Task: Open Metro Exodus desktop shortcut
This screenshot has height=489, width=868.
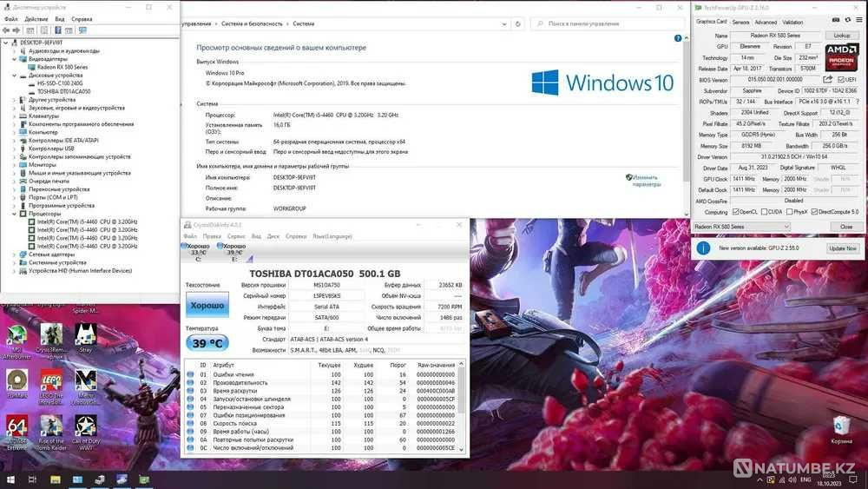Action: pos(85,387)
